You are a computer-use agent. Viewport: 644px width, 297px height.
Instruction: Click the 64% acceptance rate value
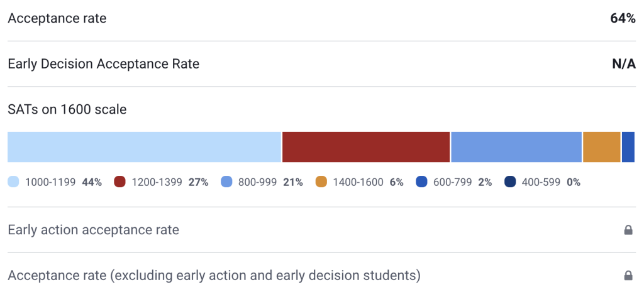(x=623, y=18)
